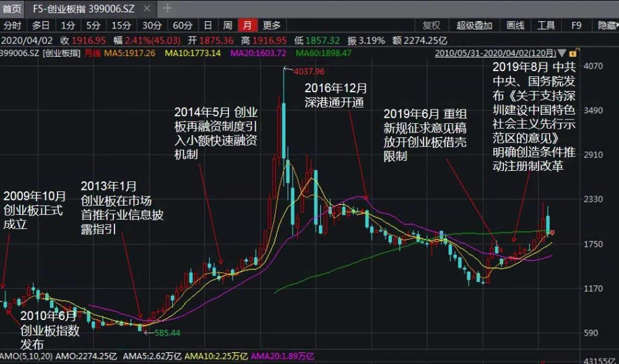The height and width of the screenshot is (364, 619).
Task: Click the 幅 2.41%(45.03) change value
Action: point(147,40)
